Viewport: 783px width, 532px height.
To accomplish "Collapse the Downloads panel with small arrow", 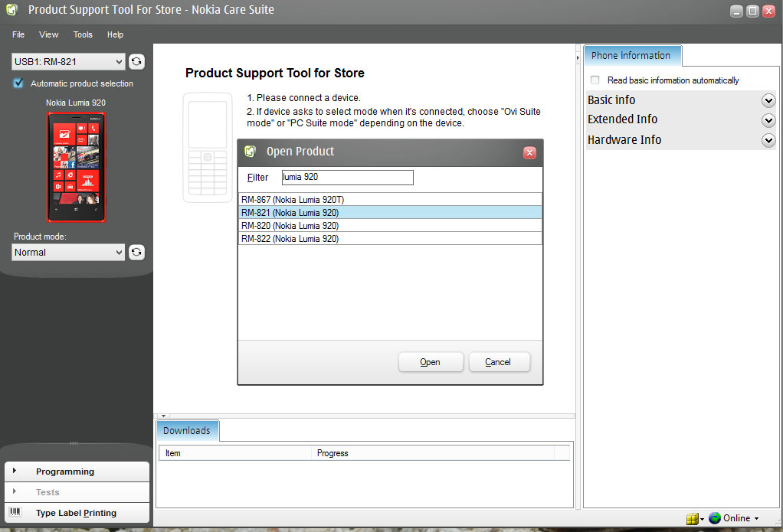I will click(163, 416).
